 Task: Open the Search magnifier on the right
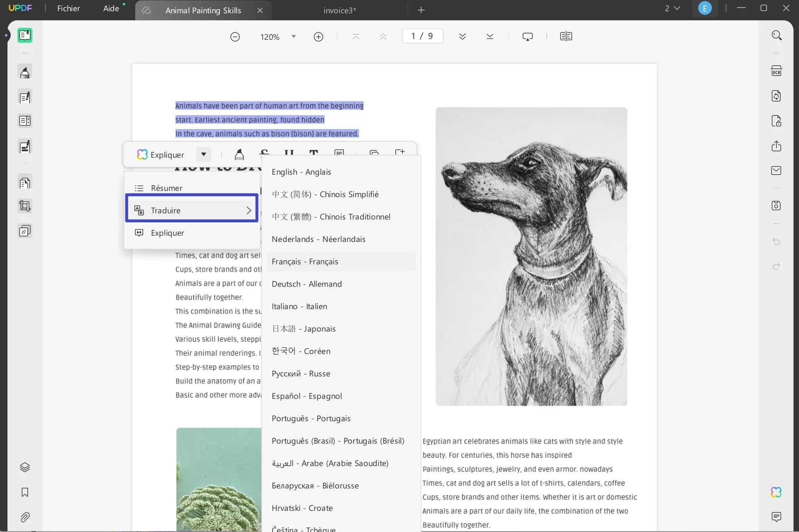click(777, 35)
